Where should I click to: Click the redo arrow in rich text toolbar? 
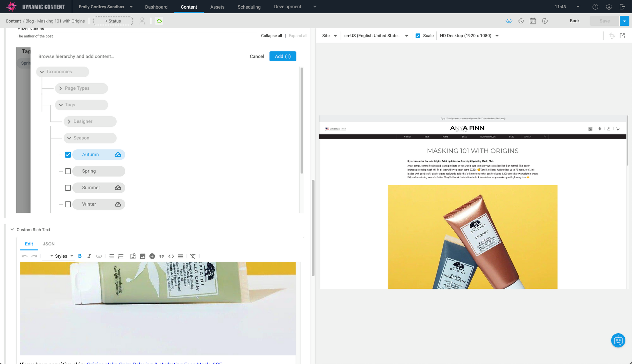(x=34, y=256)
